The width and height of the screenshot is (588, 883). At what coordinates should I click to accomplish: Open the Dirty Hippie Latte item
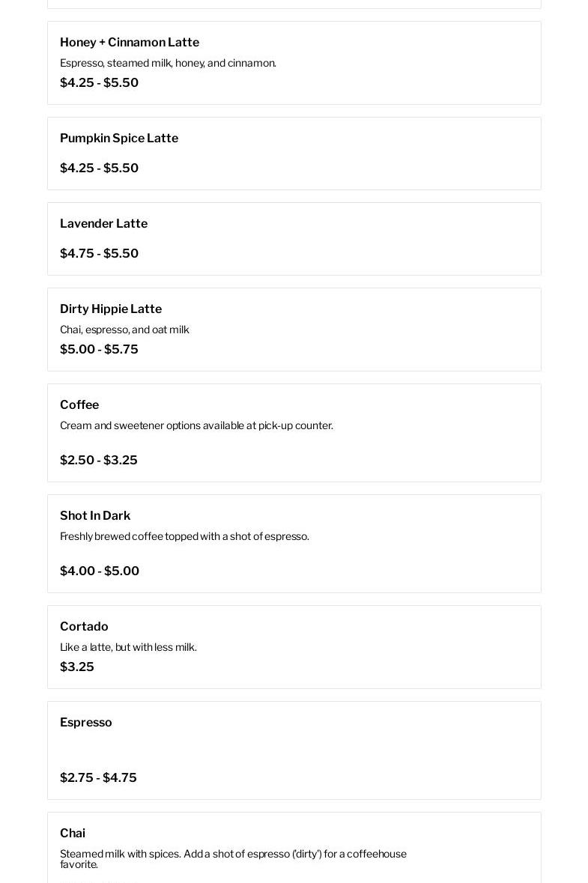[x=111, y=309]
